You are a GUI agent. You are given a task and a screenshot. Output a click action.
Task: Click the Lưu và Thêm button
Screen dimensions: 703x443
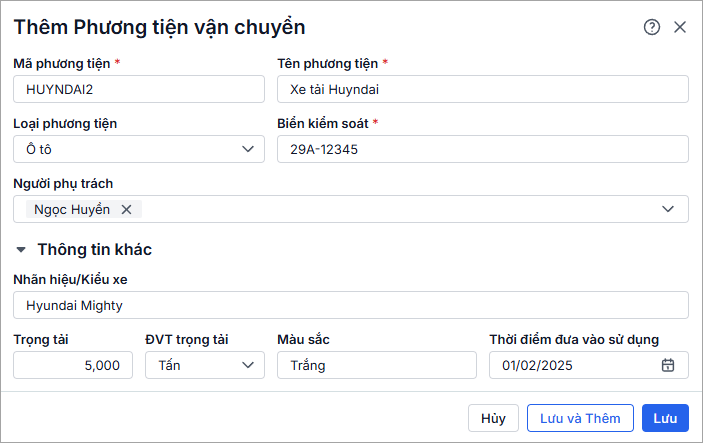tap(580, 418)
